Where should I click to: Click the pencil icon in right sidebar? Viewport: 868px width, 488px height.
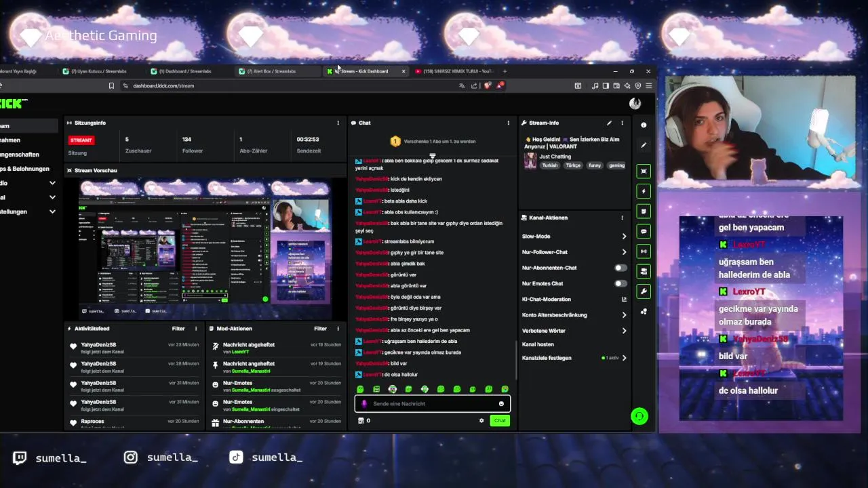[644, 145]
